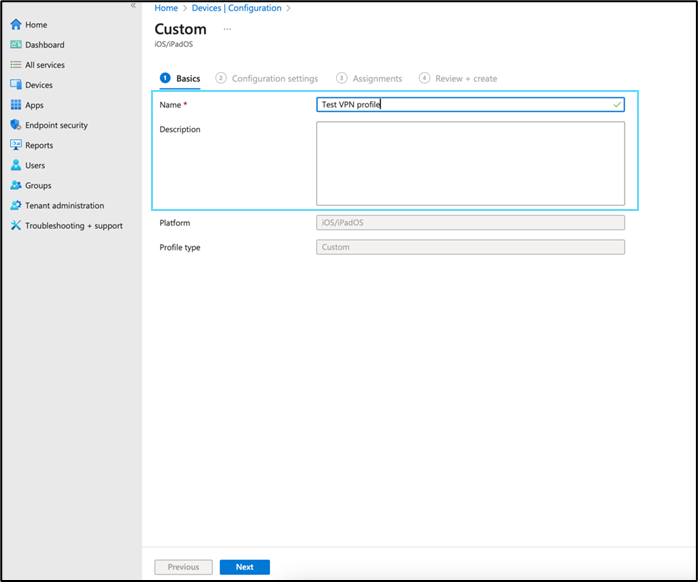Open the ellipsis menu beside Custom title
698x582 pixels.
[x=227, y=29]
